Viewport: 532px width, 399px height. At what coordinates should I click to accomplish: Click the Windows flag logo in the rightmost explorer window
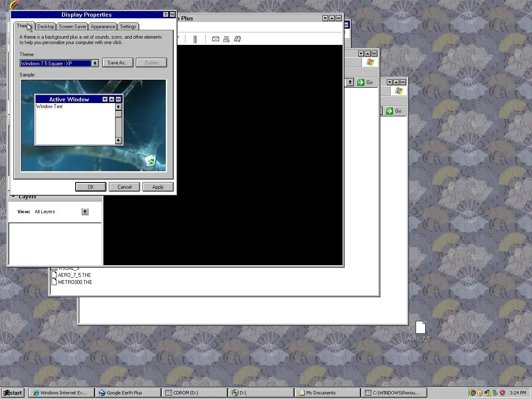tap(399, 91)
